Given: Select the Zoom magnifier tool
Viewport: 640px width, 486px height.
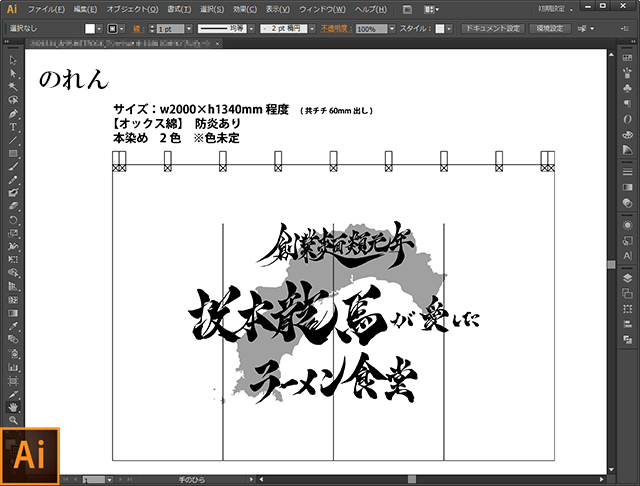Looking at the screenshot, I should tap(13, 421).
